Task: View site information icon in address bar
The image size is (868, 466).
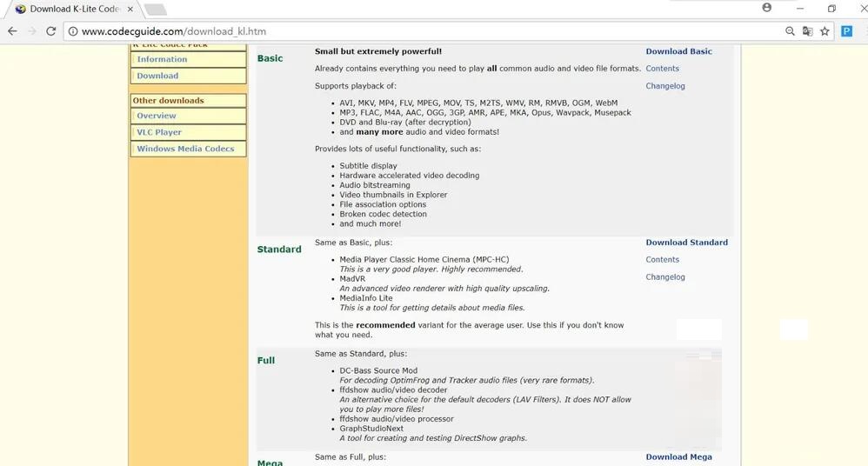Action: click(x=73, y=31)
